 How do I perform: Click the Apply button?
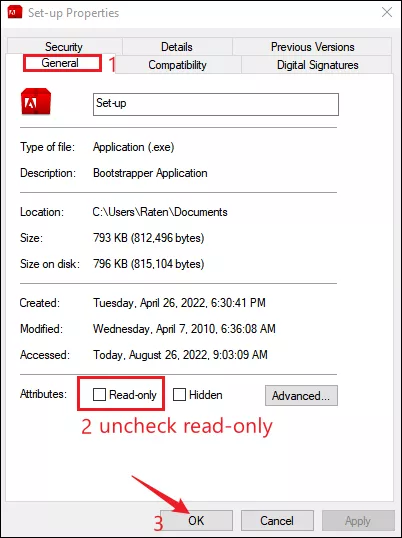point(358,521)
